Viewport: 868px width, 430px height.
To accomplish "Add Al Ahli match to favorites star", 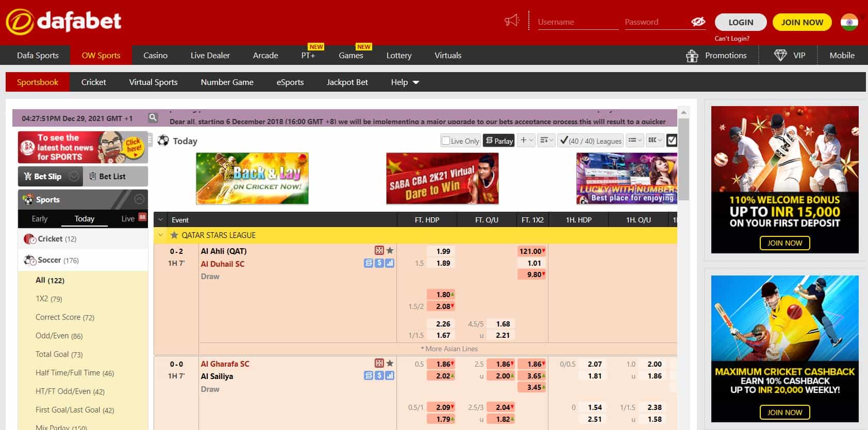I will pos(390,250).
